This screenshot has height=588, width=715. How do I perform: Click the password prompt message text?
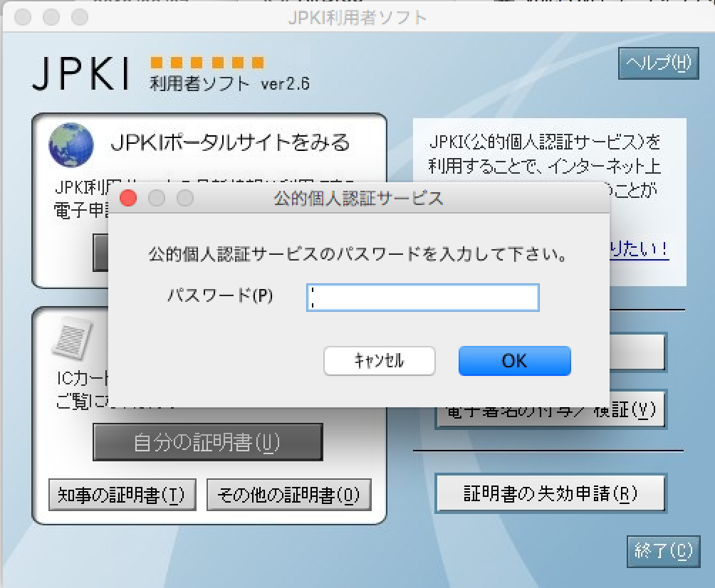pos(357,254)
